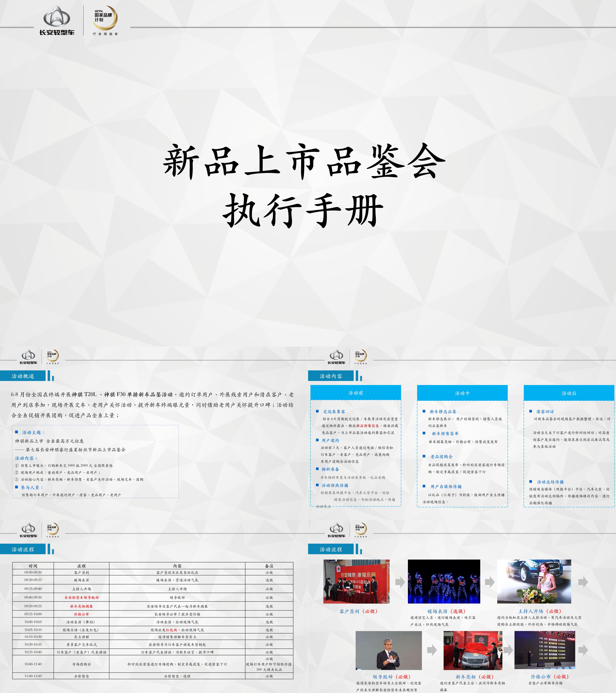Select the 活动总结传播 bullet heading
This screenshot has height=693, width=616.
pos(550,482)
